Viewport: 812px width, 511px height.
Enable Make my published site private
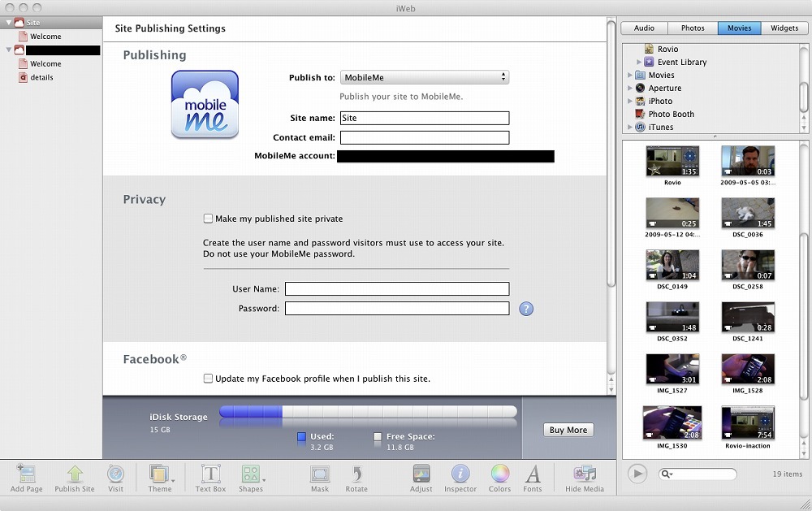pyautogui.click(x=208, y=219)
